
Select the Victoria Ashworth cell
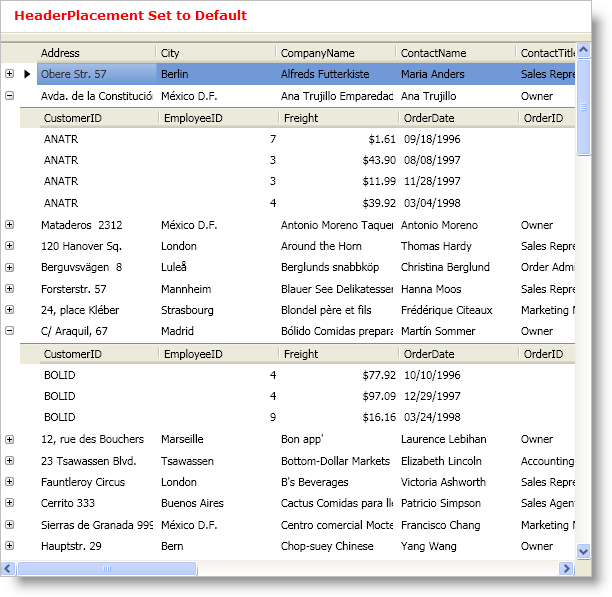pyautogui.click(x=455, y=482)
